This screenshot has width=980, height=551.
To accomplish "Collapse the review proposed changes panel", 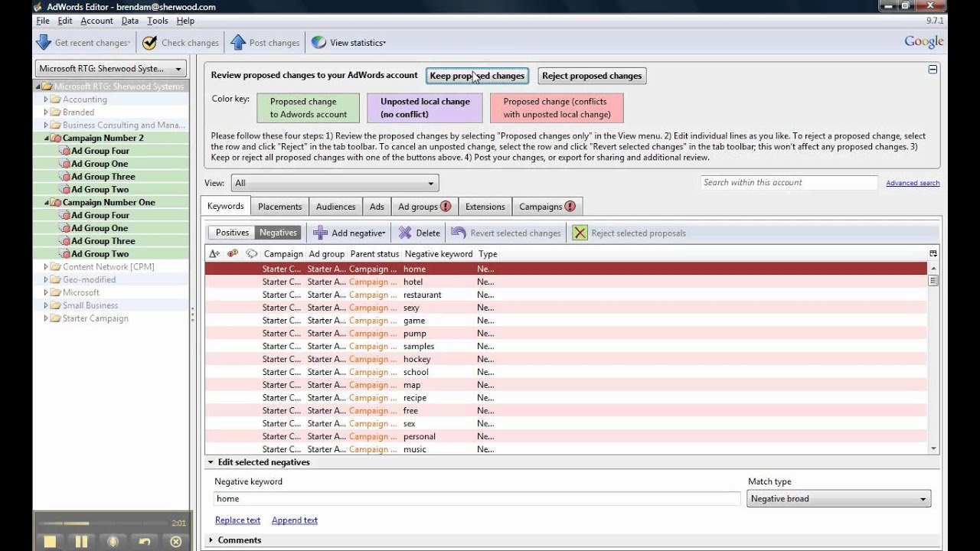I will (933, 70).
